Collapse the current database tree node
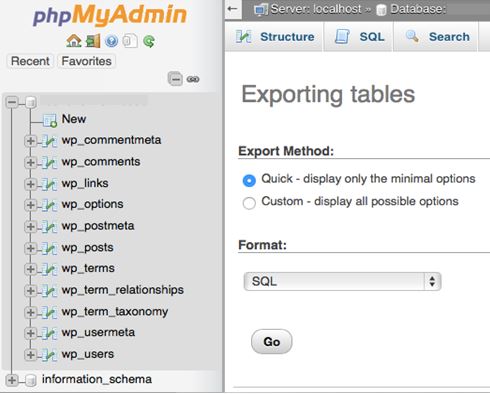This screenshot has height=394, width=490. point(12,102)
